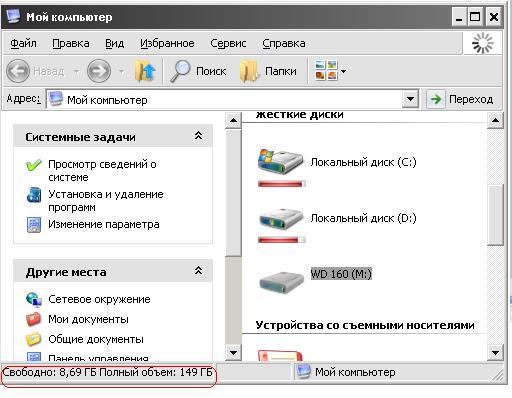512x398 pixels.
Task: Click the Back (Назад) arrow icon
Action: coord(18,71)
